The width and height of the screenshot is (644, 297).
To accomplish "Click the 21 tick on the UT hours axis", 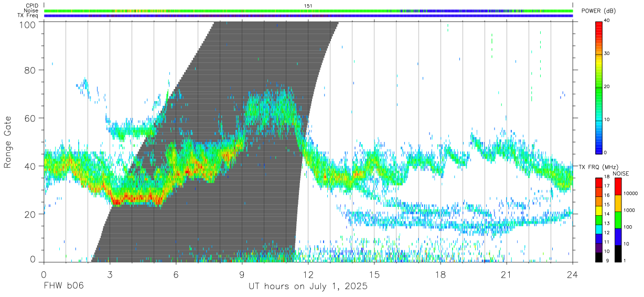I will [x=507, y=274].
